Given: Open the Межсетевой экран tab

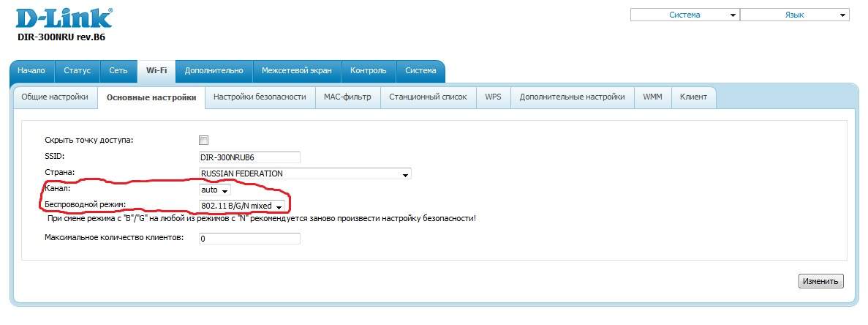Looking at the screenshot, I should [297, 70].
